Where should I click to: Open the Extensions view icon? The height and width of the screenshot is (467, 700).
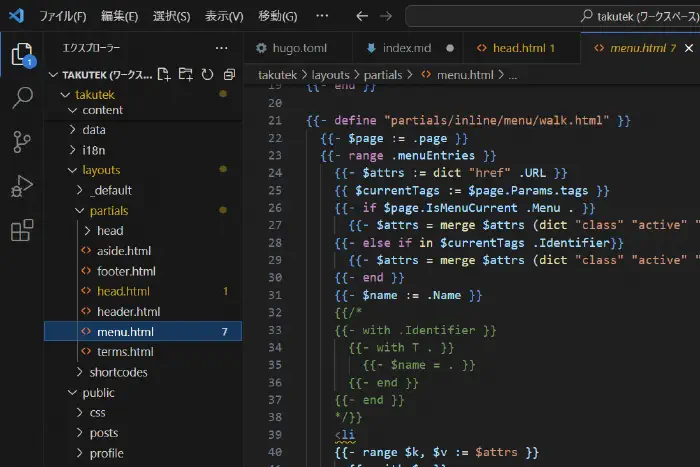pyautogui.click(x=21, y=231)
